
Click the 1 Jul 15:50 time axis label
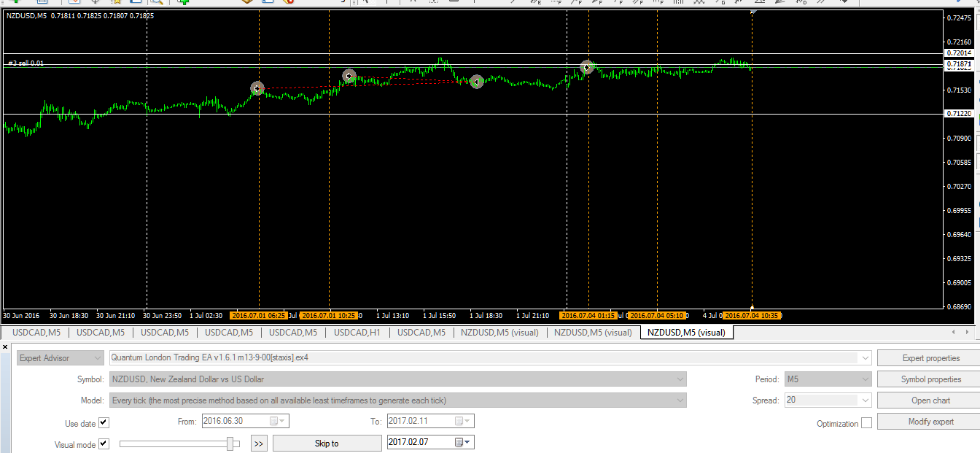440,316
